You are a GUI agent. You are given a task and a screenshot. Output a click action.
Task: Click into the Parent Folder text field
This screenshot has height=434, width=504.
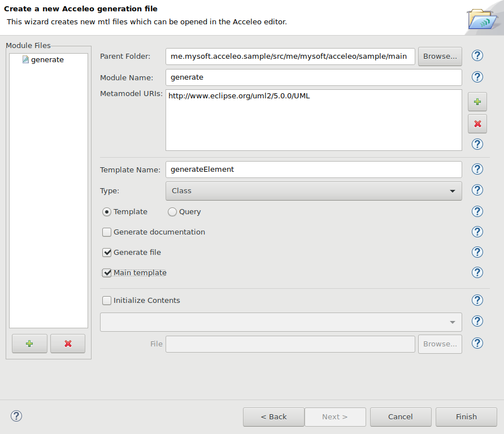click(x=290, y=57)
